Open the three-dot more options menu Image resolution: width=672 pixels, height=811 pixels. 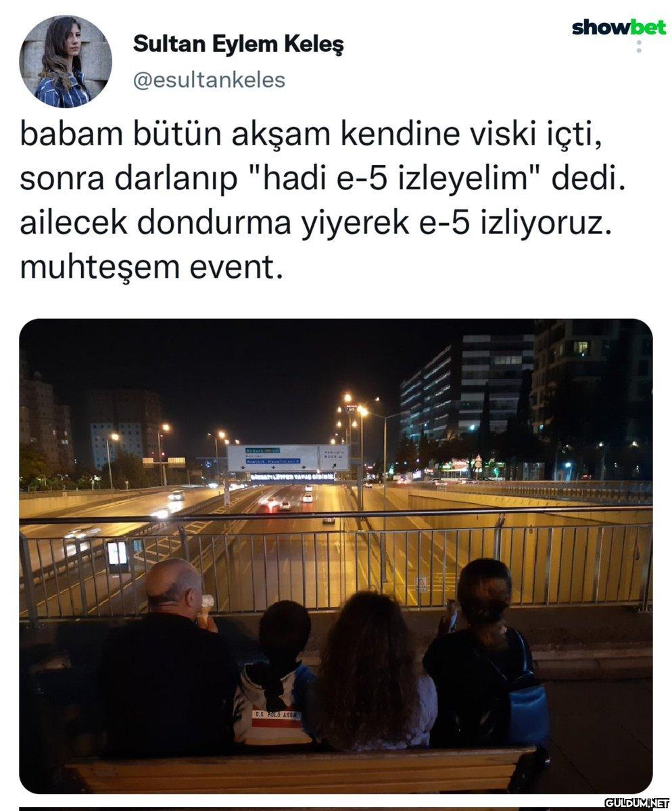point(639,46)
